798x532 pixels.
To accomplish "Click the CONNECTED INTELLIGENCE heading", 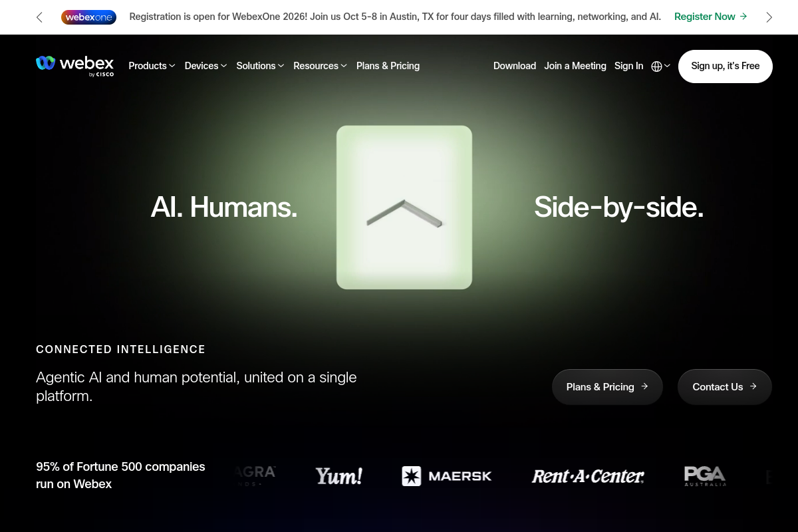I will pyautogui.click(x=121, y=349).
